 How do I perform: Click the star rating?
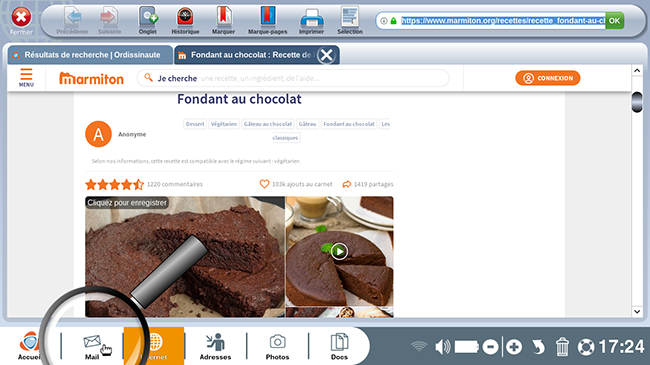coord(114,184)
